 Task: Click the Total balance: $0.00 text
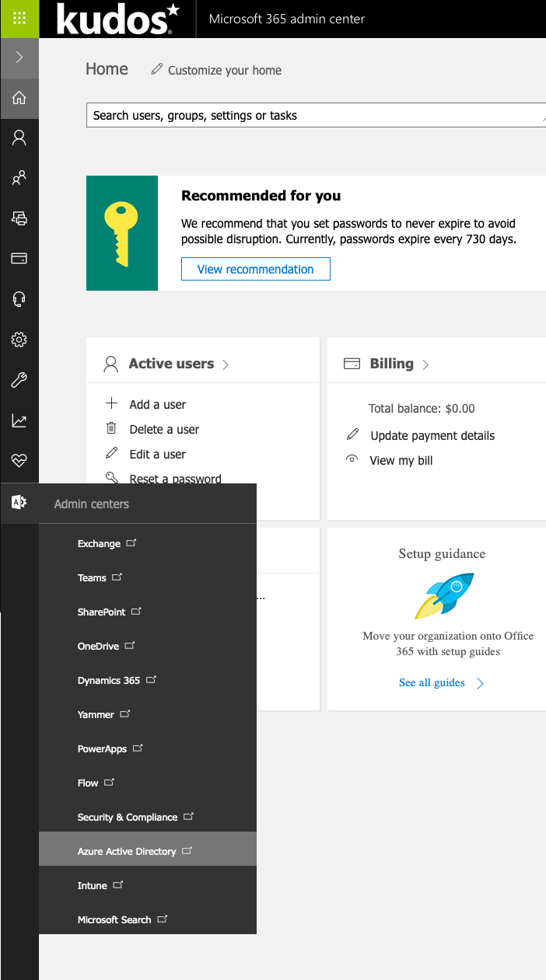click(422, 409)
